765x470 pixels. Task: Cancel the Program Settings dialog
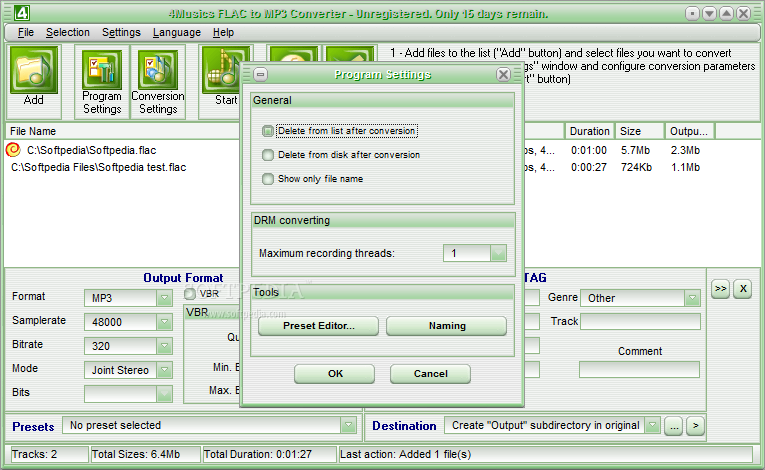click(x=430, y=373)
